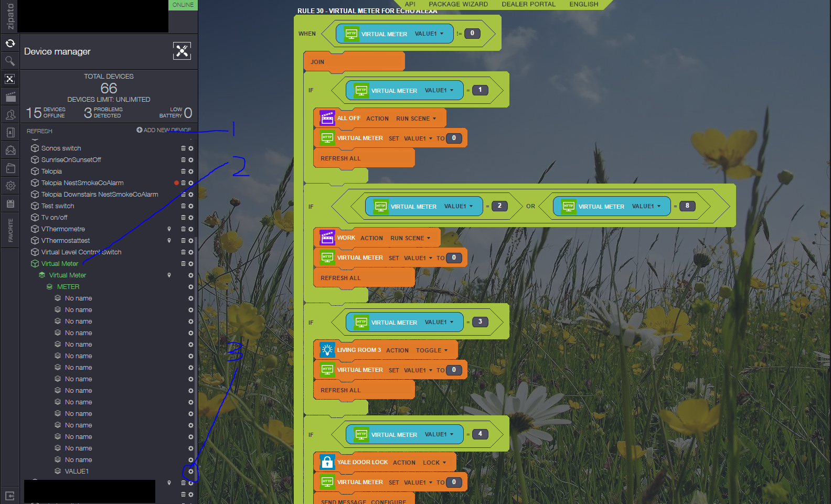Click the Device manager tools icon
The image size is (831, 504).
[x=182, y=51]
